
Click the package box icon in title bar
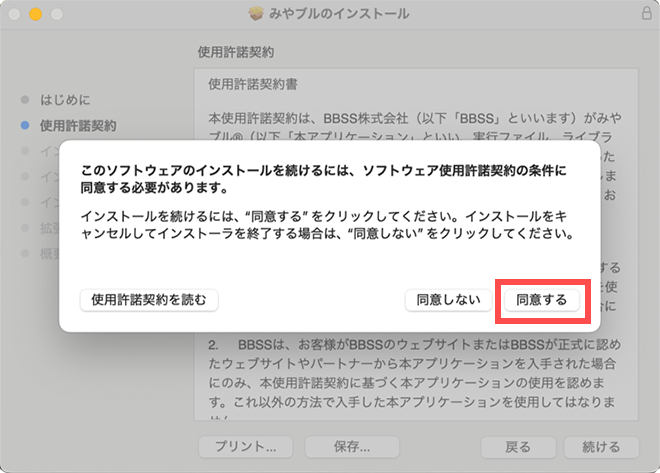tap(258, 16)
